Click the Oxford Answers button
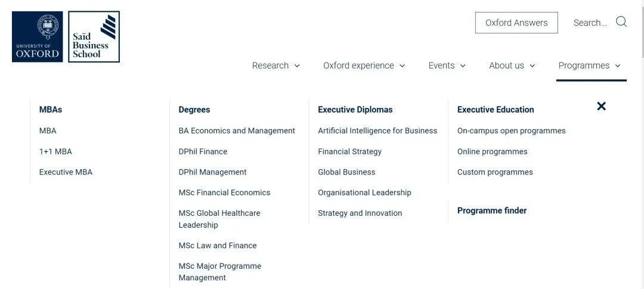Viewport: 644px width, 289px height. coord(516,23)
